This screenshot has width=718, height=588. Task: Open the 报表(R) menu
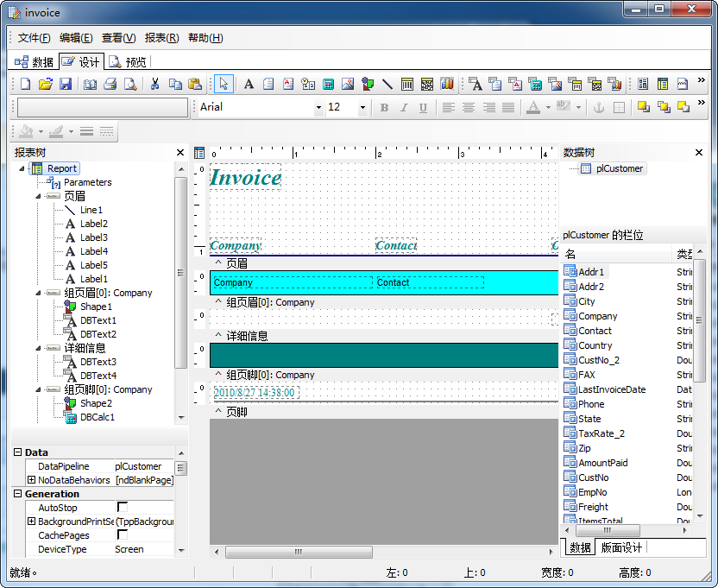click(161, 38)
